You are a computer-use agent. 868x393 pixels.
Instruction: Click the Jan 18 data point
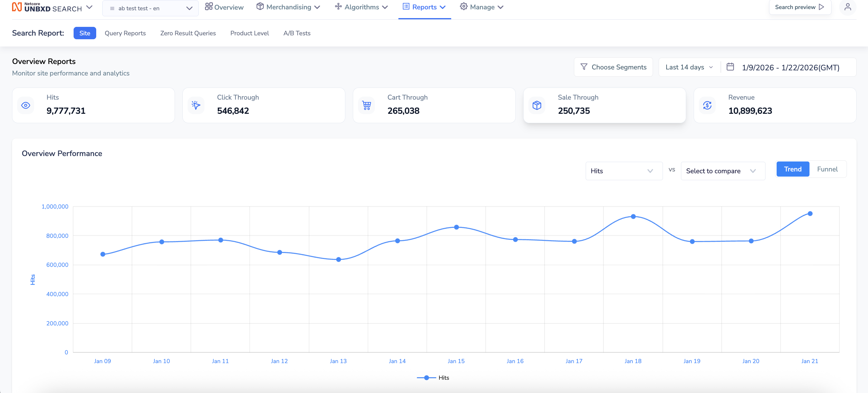pos(633,216)
